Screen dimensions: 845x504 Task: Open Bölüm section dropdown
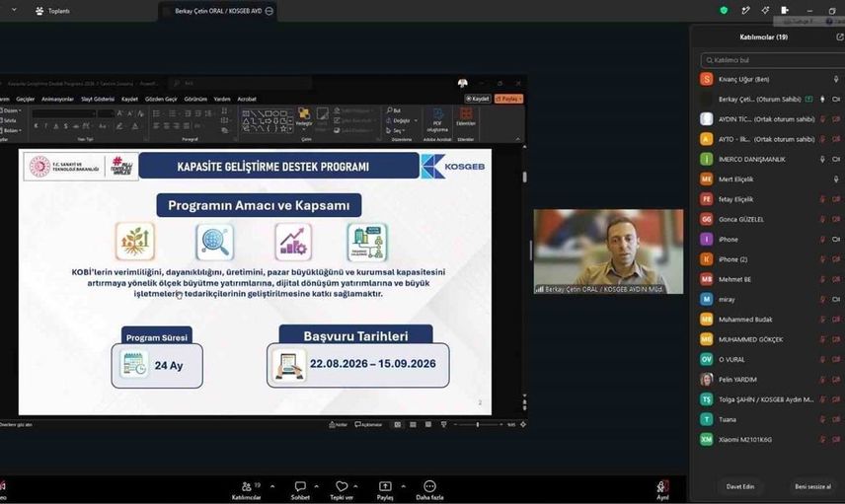(x=11, y=130)
